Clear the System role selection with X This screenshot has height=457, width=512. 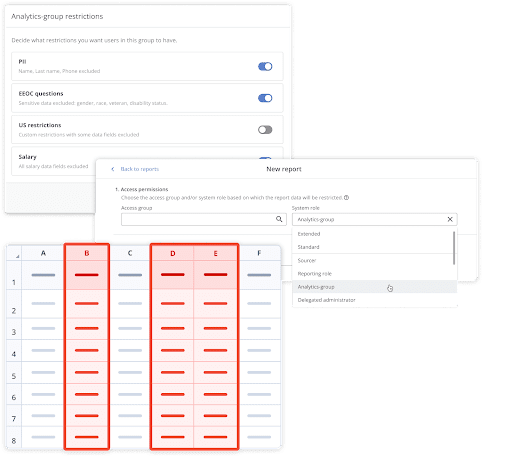point(450,219)
